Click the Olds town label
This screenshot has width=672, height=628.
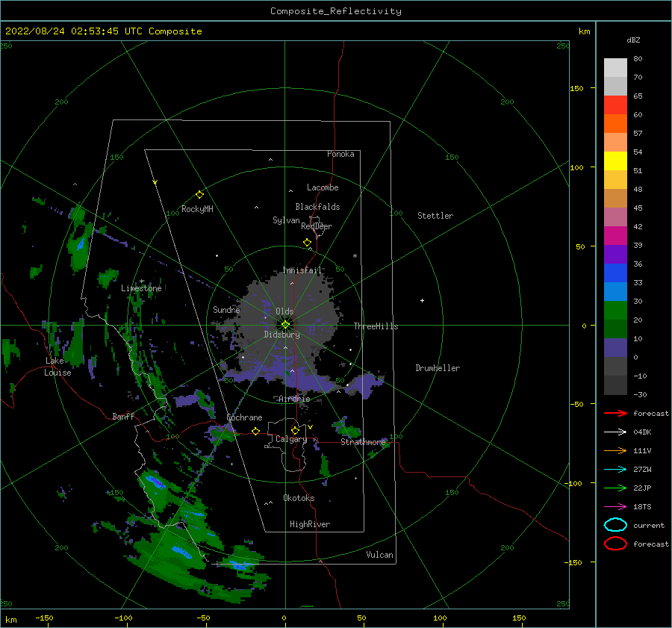click(x=284, y=311)
